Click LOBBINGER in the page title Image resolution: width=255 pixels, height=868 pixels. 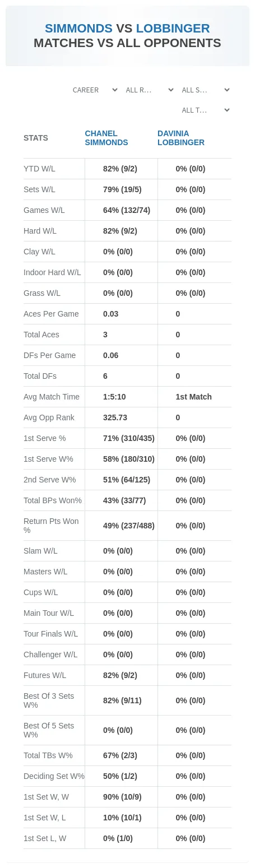(173, 29)
